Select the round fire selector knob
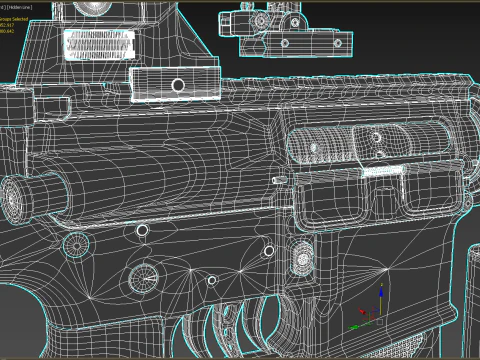480x360 pixels. (144, 278)
